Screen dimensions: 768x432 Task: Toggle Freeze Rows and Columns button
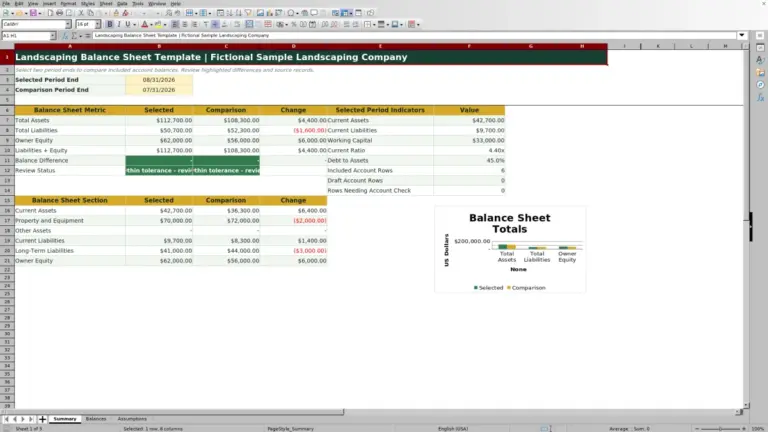(x=345, y=13)
